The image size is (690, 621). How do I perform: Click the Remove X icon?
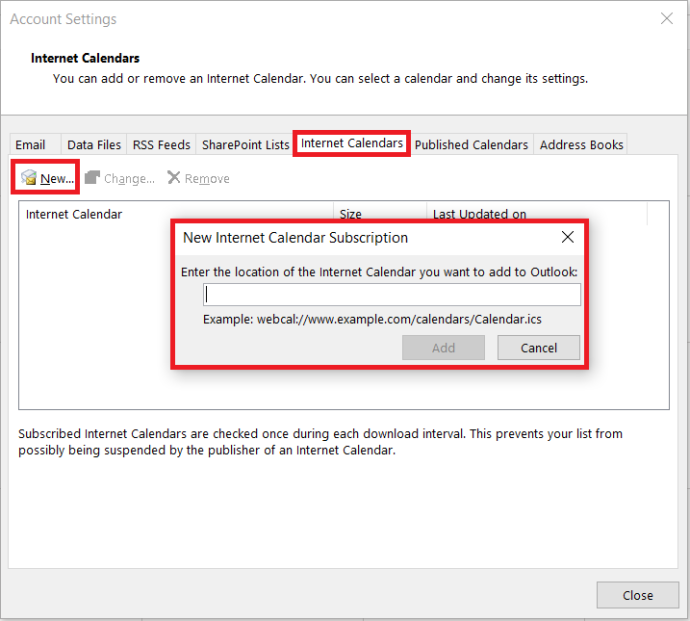tap(174, 178)
